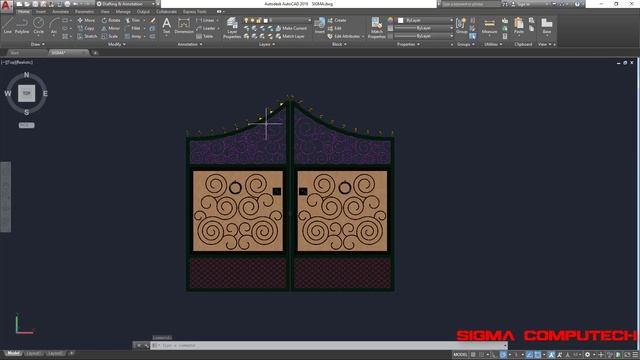Click the Make Current layer button
Viewport: 640px width, 360px height.
(291, 28)
